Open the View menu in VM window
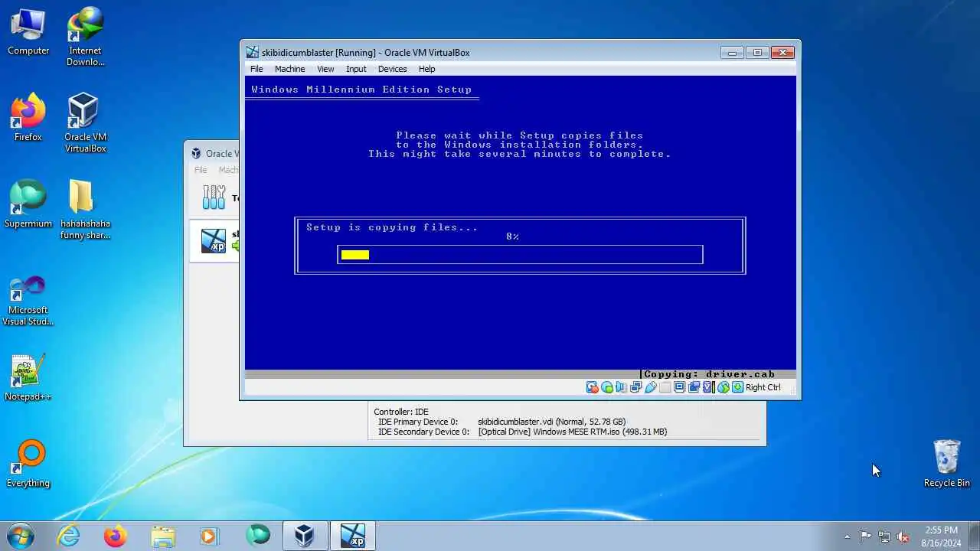Image resolution: width=980 pixels, height=551 pixels. coord(325,69)
